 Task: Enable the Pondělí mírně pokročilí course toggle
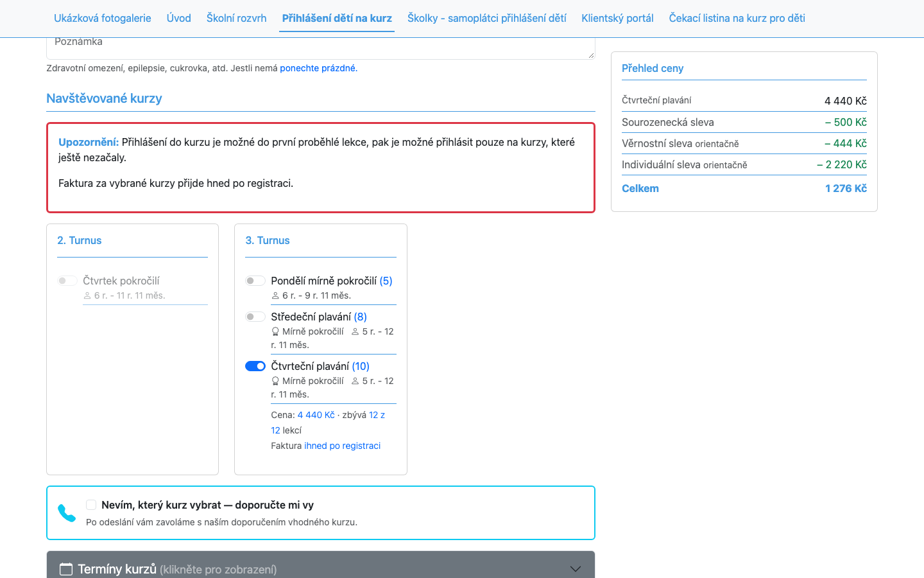pos(255,281)
